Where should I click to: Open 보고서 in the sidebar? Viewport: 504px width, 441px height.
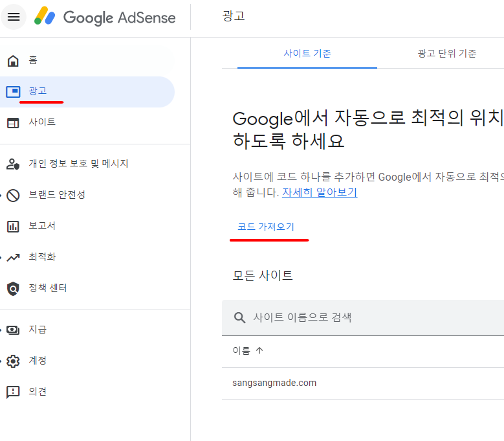(x=87, y=226)
